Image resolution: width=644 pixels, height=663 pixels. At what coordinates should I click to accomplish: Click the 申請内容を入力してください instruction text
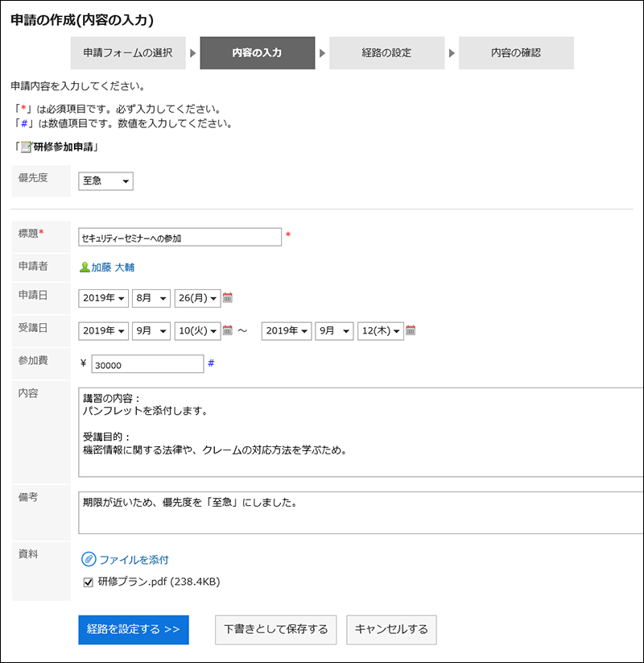78,86
